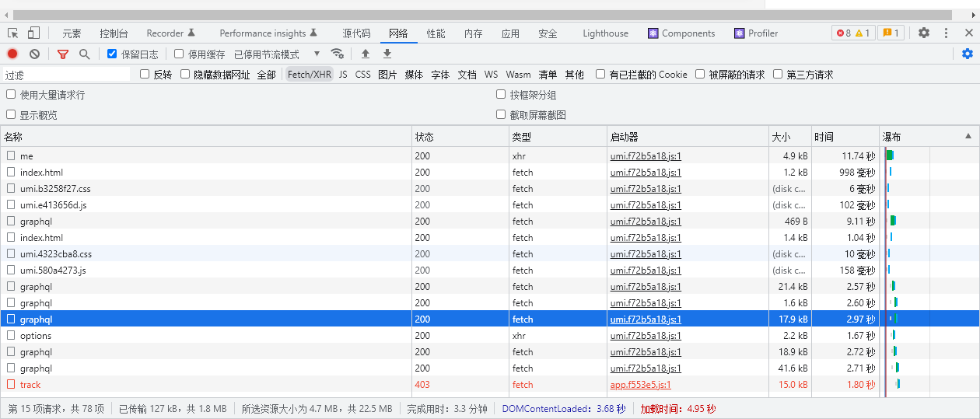Image resolution: width=980 pixels, height=419 pixels.
Task: Click the 瀑布 column sort arrow
Action: [x=968, y=136]
